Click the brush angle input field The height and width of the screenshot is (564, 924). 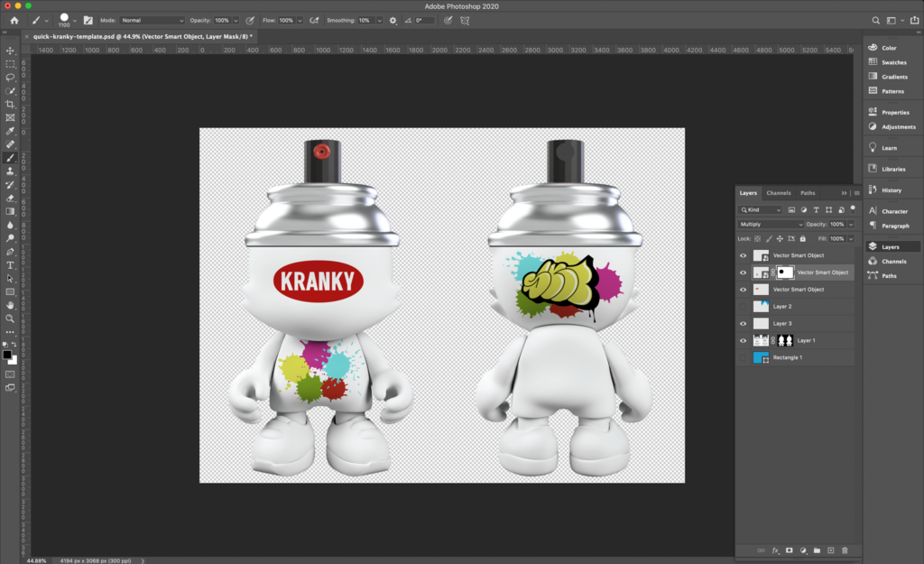click(x=425, y=20)
